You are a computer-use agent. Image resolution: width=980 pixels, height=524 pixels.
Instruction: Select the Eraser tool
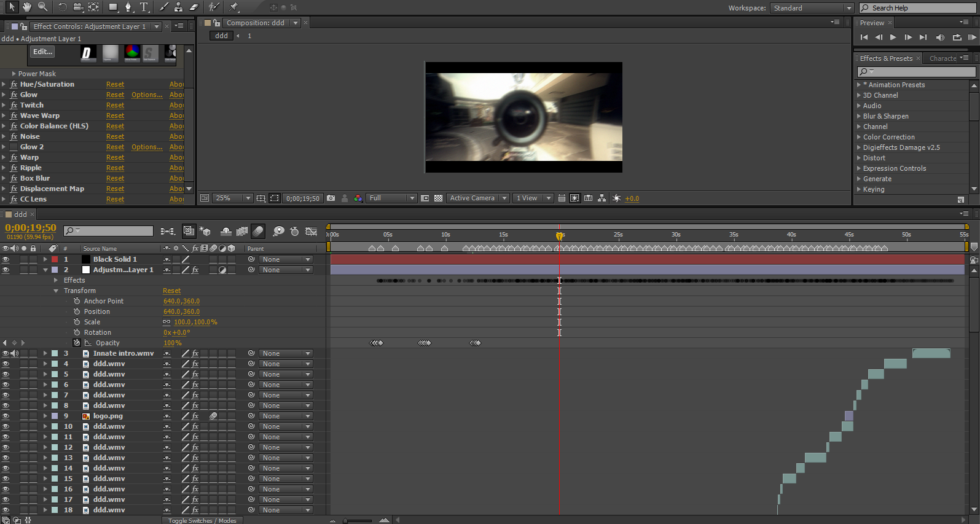point(194,7)
